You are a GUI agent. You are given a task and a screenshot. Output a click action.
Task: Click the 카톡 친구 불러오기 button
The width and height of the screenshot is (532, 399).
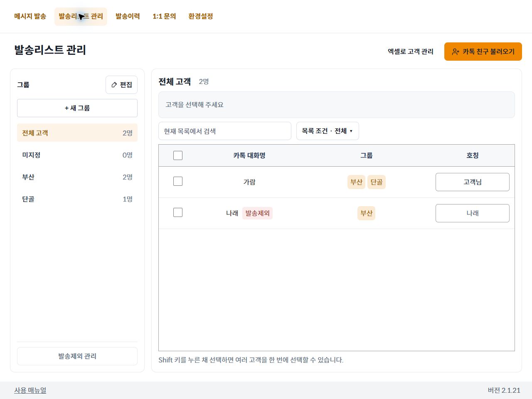pos(483,52)
